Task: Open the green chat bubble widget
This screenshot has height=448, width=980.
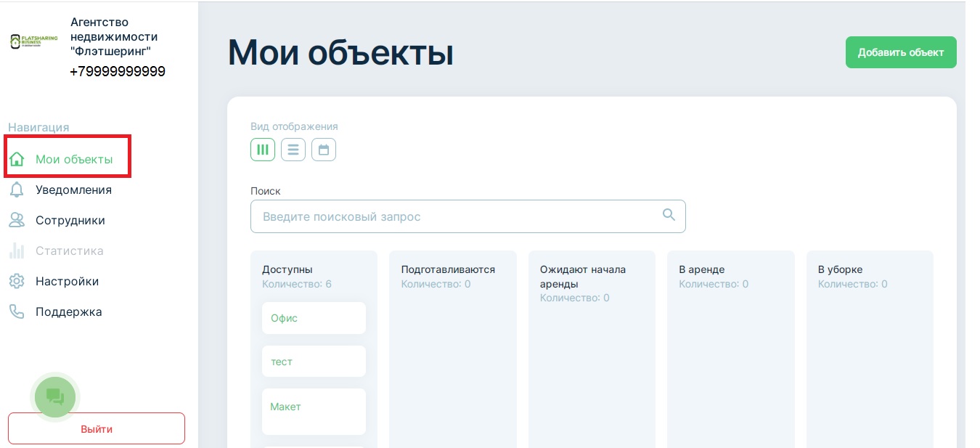Action: click(55, 396)
